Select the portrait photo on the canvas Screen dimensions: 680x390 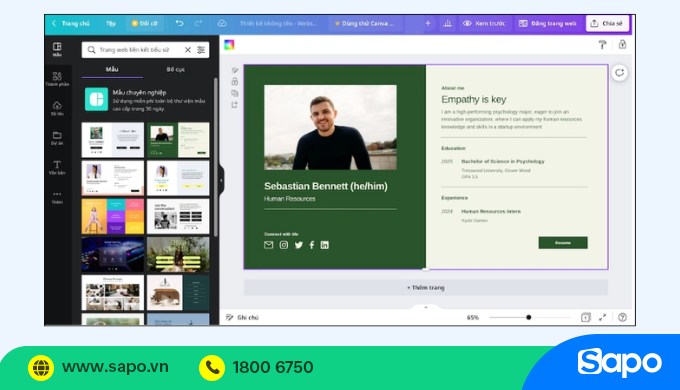coord(330,127)
